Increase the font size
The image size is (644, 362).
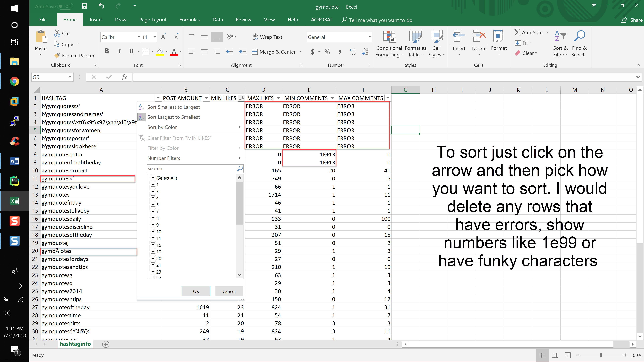pyautogui.click(x=163, y=37)
